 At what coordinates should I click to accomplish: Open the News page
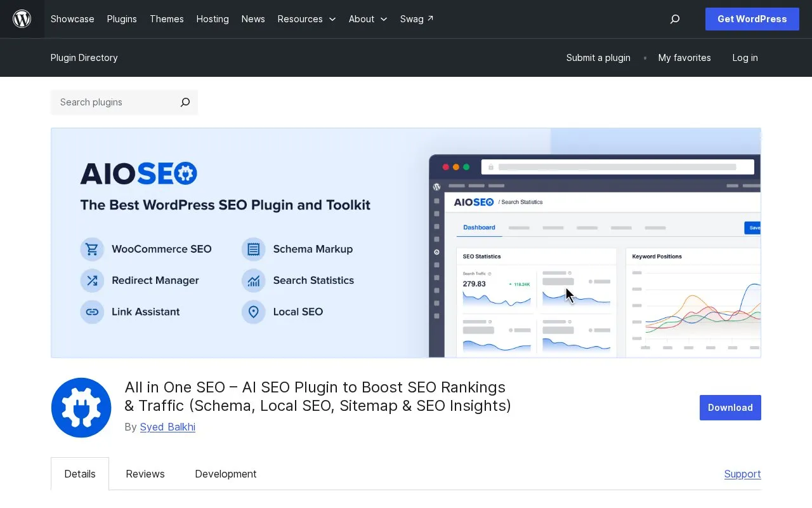[253, 19]
